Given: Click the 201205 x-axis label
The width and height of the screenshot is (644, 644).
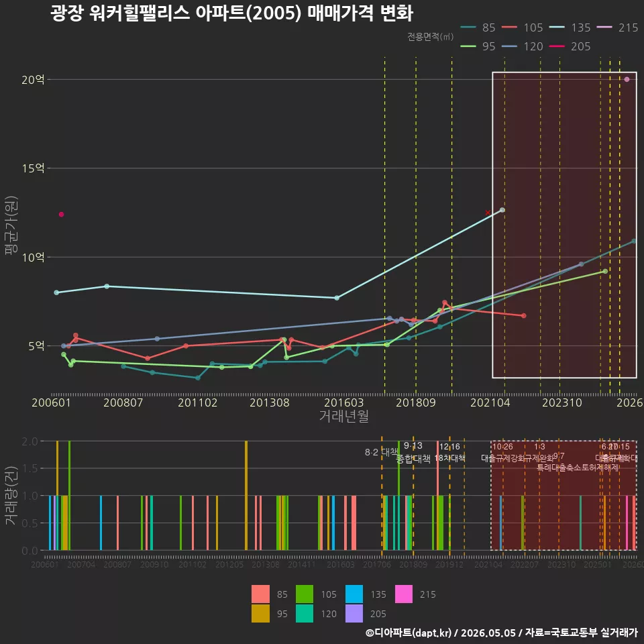Looking at the screenshot, I should (229, 564).
